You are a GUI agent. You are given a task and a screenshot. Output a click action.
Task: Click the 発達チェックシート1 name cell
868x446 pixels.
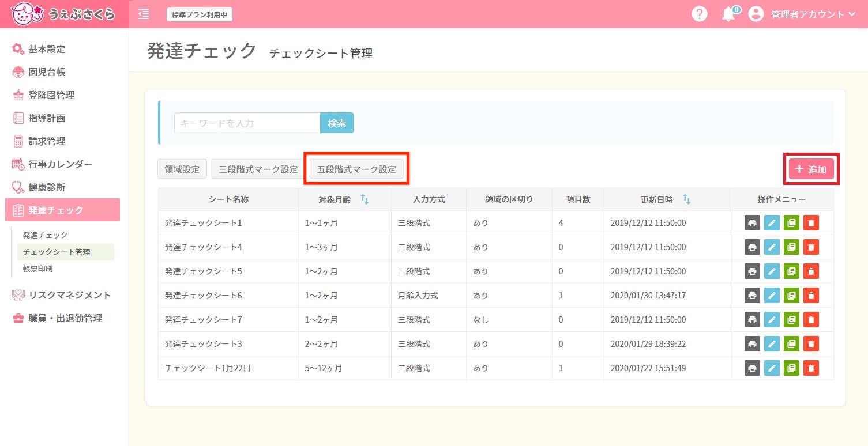point(228,223)
